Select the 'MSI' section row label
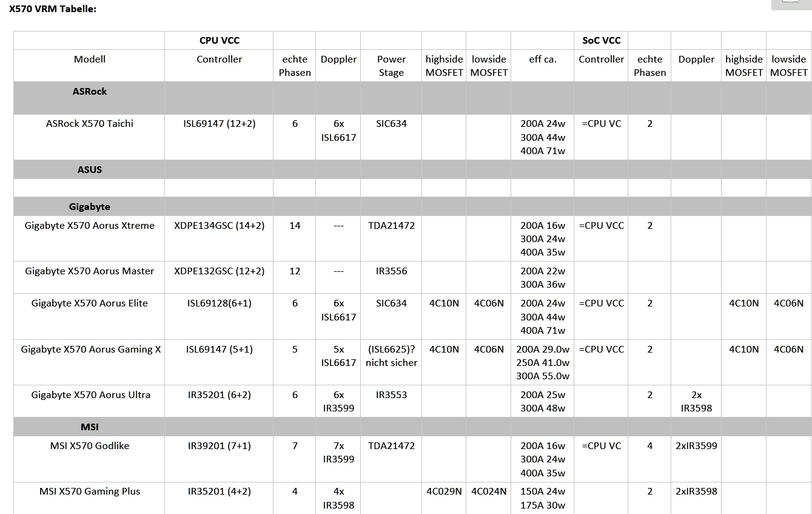Image resolution: width=812 pixels, height=514 pixels. pos(90,427)
